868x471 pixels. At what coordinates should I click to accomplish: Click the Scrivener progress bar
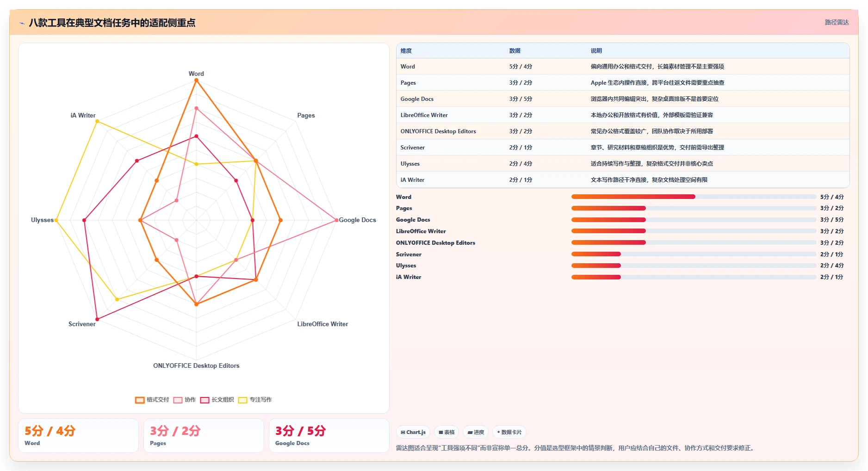point(694,254)
